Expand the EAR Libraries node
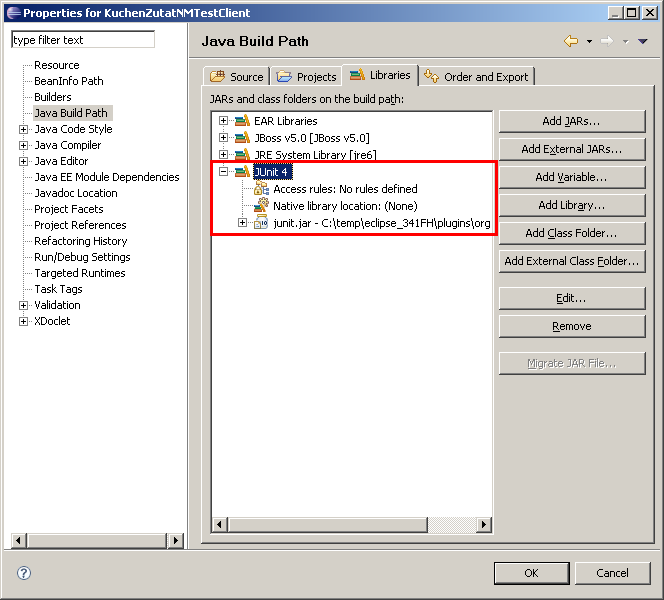The height and width of the screenshot is (600, 664). pos(224,121)
